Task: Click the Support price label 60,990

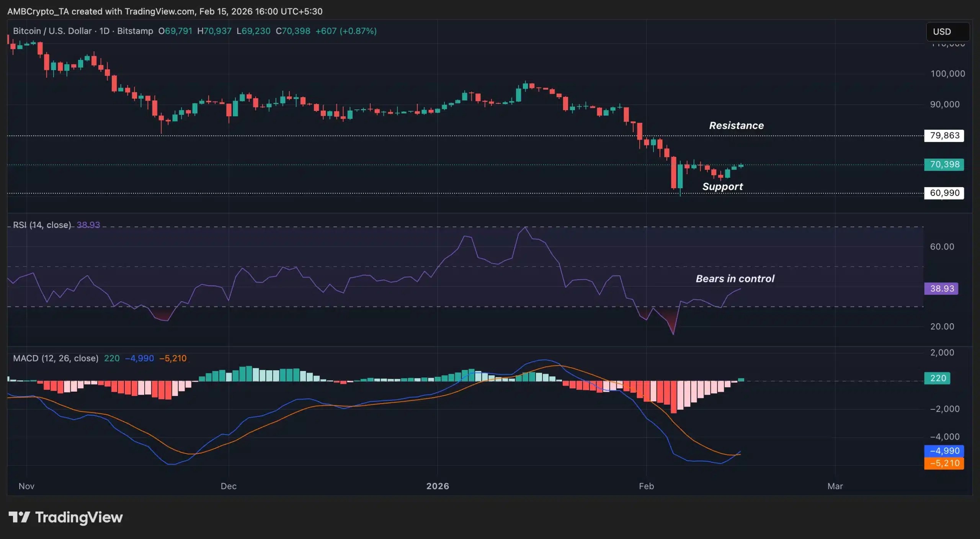Action: [944, 193]
